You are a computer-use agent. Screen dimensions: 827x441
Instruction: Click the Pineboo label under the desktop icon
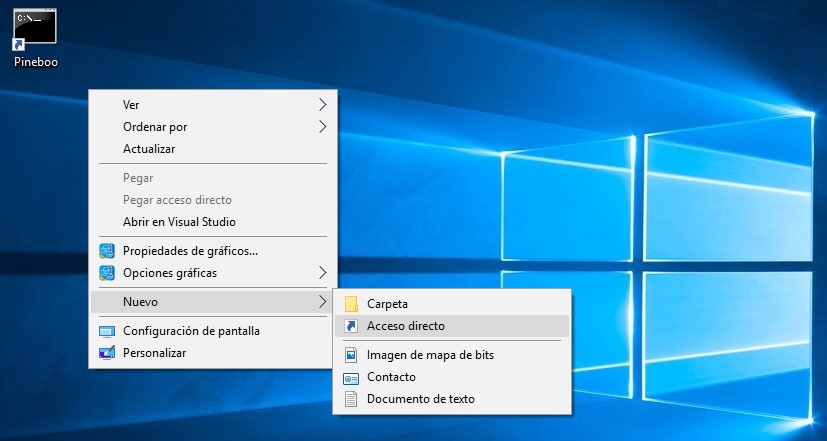(x=36, y=62)
